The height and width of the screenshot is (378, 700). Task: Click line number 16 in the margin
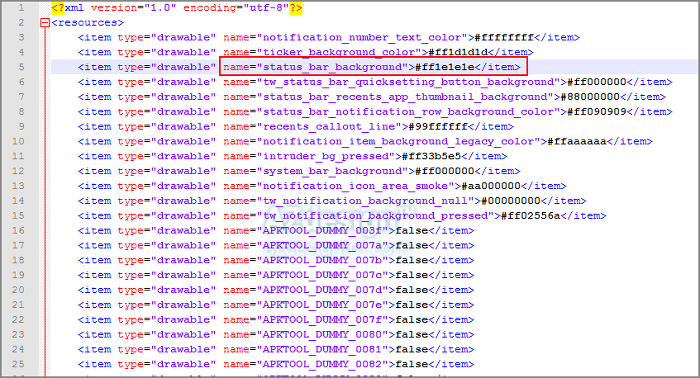coord(18,231)
